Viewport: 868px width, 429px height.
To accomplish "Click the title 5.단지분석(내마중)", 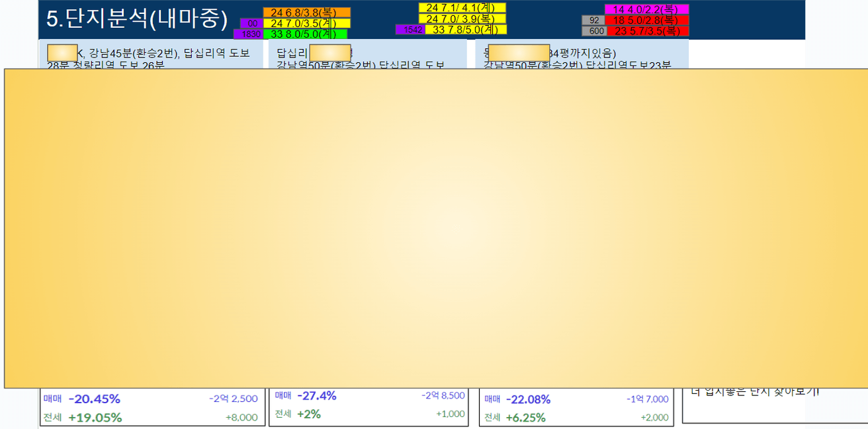I will tap(136, 19).
